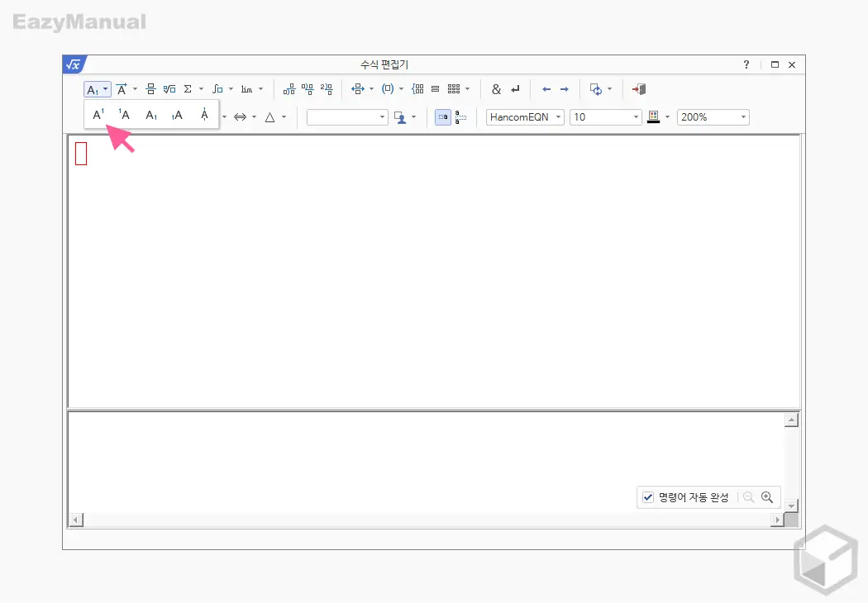
Task: Click the exit door icon
Action: (638, 89)
